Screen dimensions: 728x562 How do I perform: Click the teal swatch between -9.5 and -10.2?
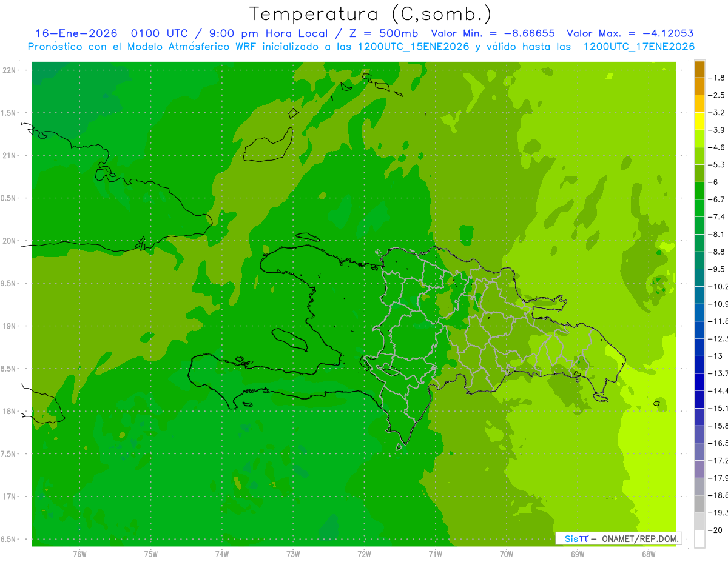tap(699, 278)
